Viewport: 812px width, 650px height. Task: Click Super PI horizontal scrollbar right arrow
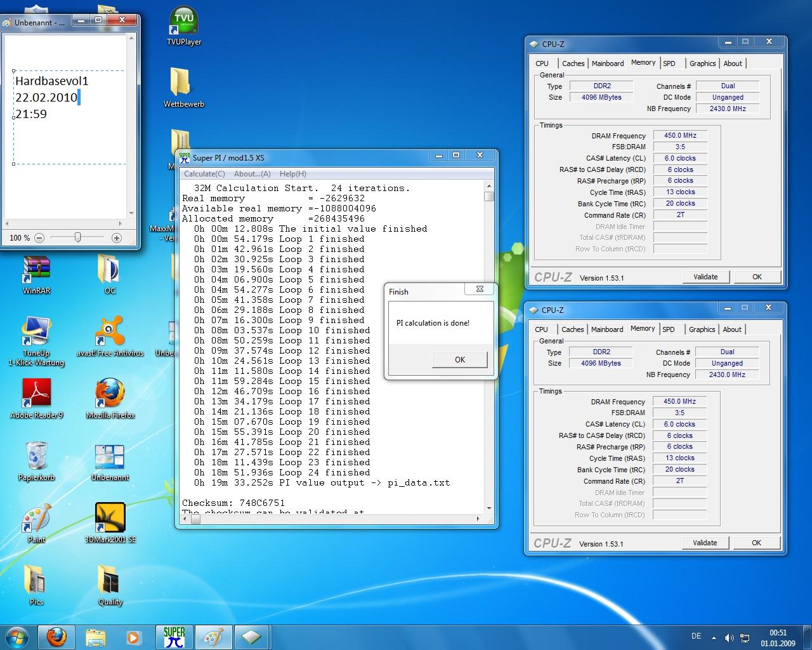pos(478,519)
